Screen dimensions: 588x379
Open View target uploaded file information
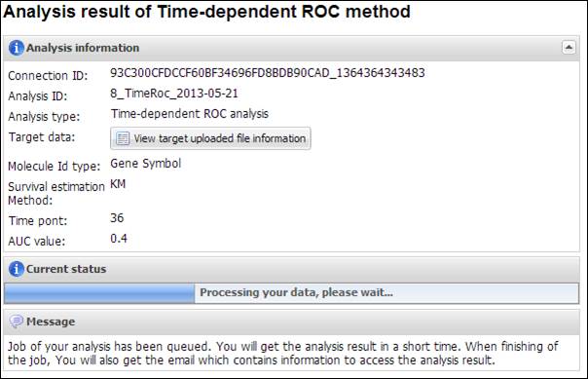click(x=210, y=138)
